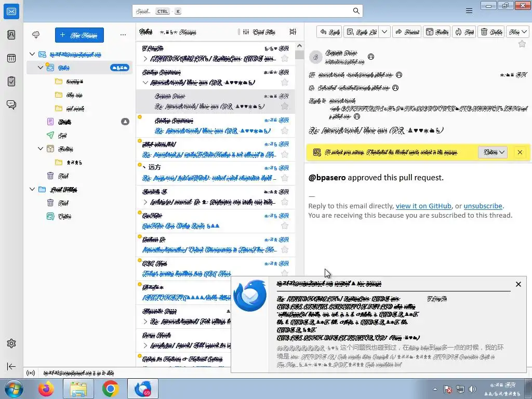The width and height of the screenshot is (532, 399).
Task: Star the message from 远方
Action: pos(285,178)
